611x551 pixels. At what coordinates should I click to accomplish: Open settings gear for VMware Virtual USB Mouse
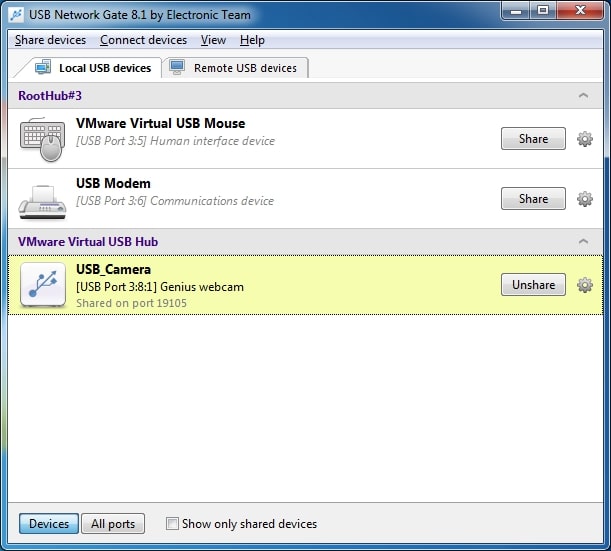click(585, 139)
